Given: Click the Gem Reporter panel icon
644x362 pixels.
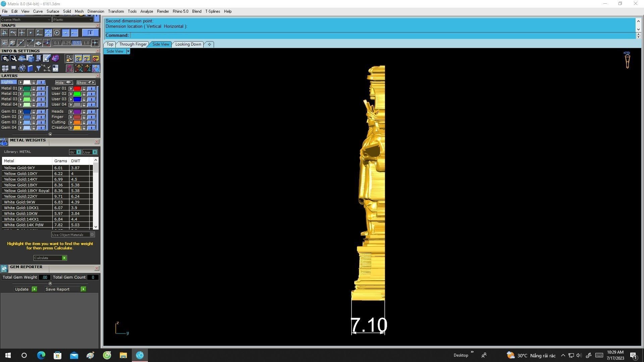Looking at the screenshot, I should click(4, 268).
